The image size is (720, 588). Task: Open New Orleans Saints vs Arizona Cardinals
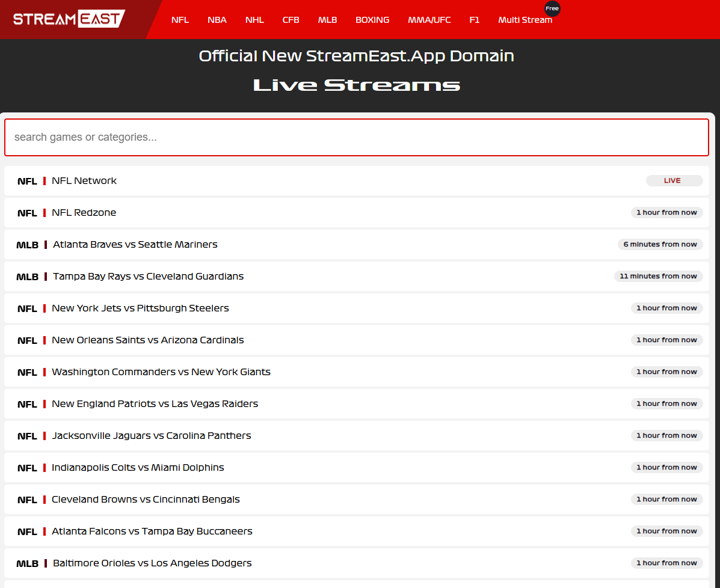356,340
